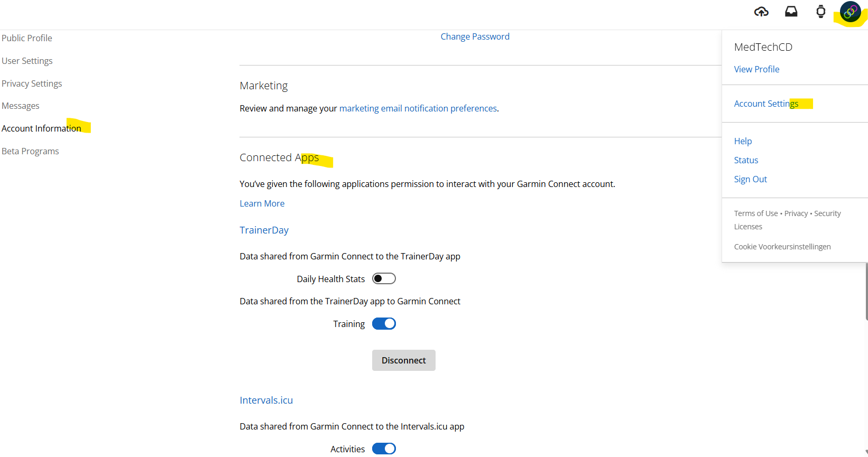This screenshot has width=868, height=457.
Task: Turn off TrainerDay Training toggle
Action: (384, 324)
